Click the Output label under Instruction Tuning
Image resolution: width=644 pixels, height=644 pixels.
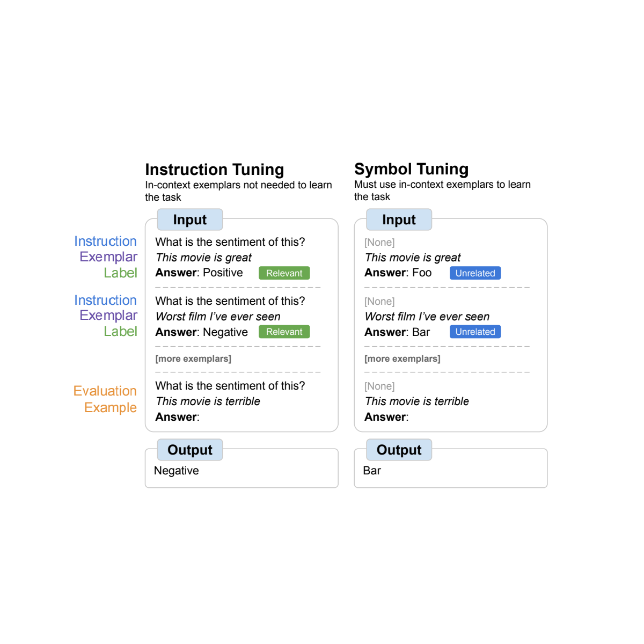pos(190,450)
